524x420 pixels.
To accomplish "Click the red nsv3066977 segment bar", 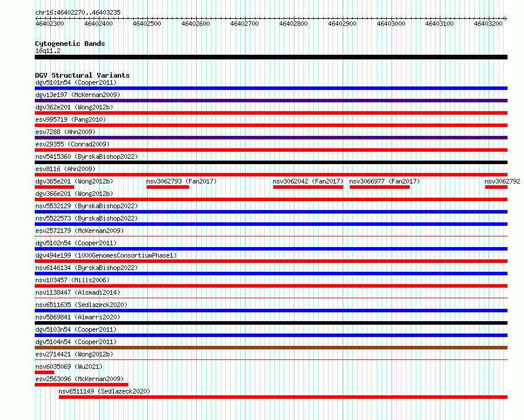I will [380, 187].
